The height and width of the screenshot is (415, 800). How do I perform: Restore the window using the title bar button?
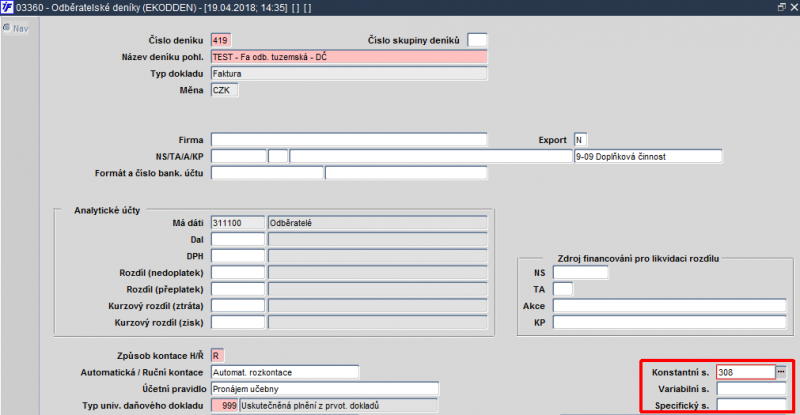click(x=782, y=7)
